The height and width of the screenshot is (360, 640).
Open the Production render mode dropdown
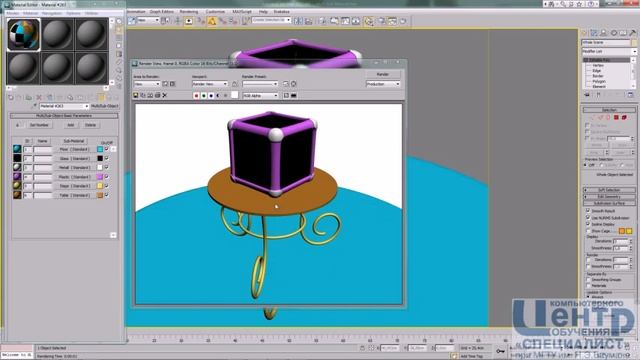tap(383, 84)
